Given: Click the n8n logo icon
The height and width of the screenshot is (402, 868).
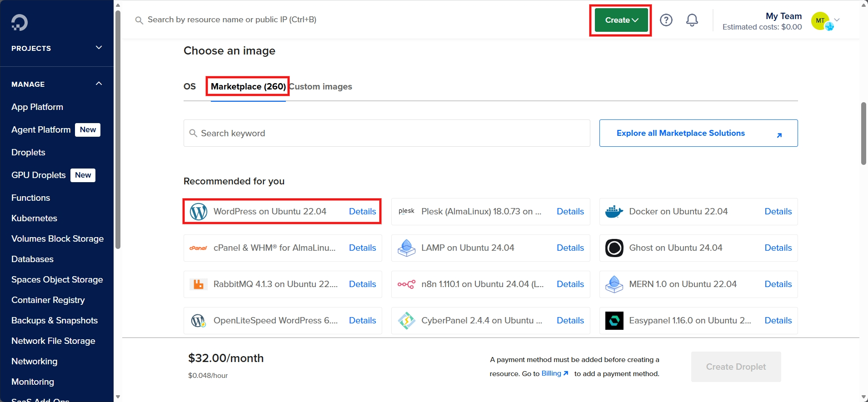Looking at the screenshot, I should 406,284.
